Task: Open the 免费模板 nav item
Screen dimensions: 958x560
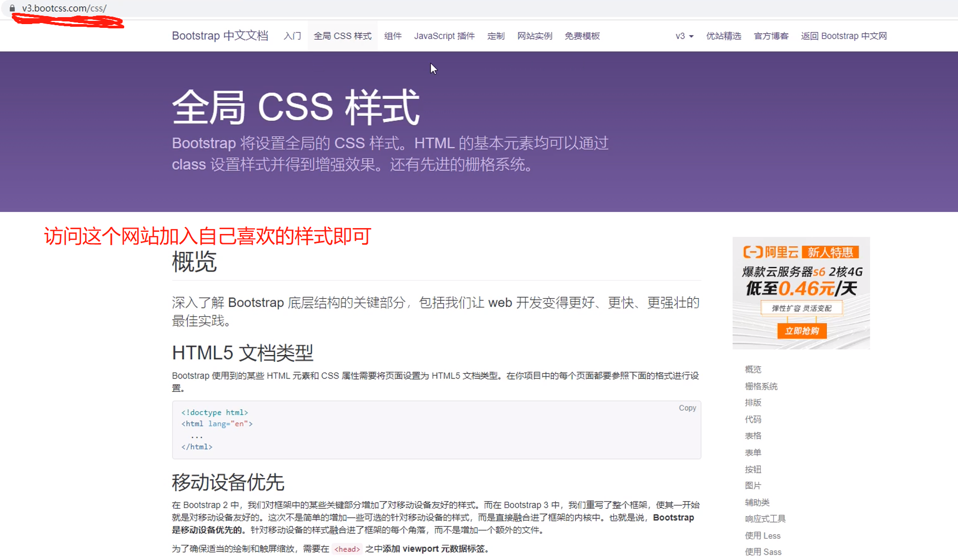Action: [582, 36]
